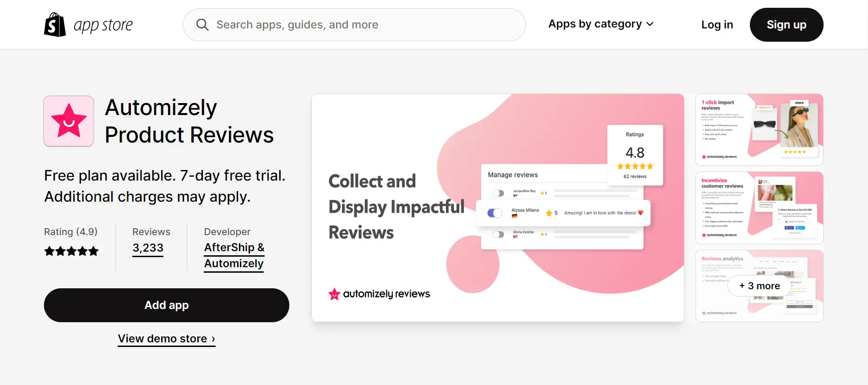The image size is (868, 385).
Task: Toggle the Jacqueline Ray review switch
Action: click(x=498, y=193)
